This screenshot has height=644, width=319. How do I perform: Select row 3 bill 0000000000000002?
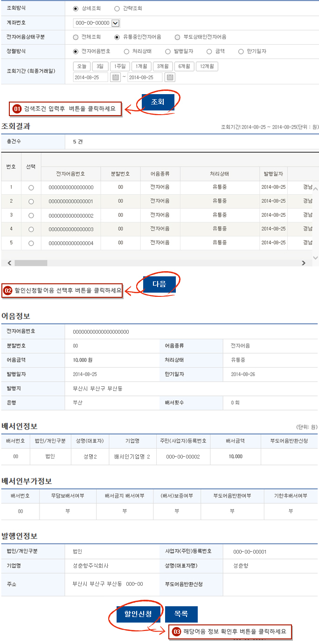31,215
